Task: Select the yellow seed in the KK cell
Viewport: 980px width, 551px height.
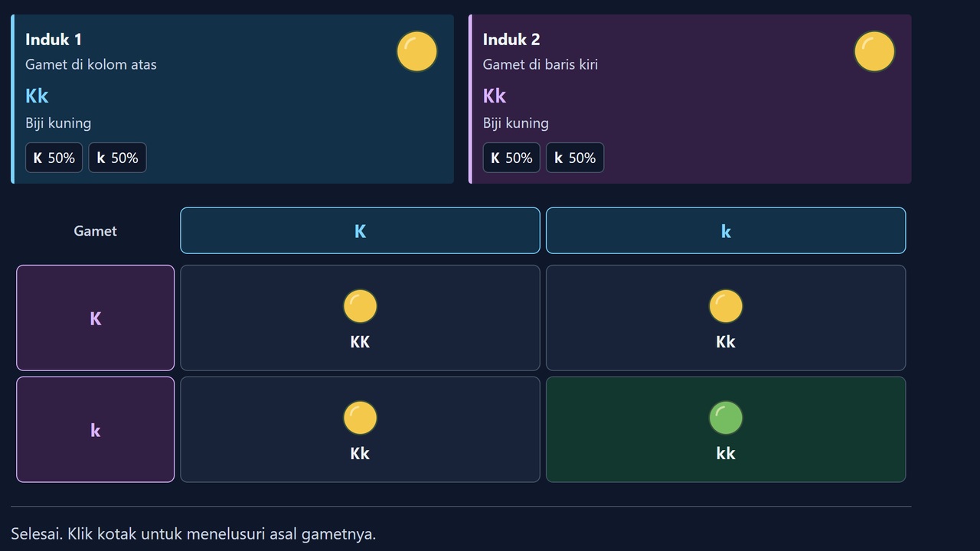Action: click(x=360, y=306)
